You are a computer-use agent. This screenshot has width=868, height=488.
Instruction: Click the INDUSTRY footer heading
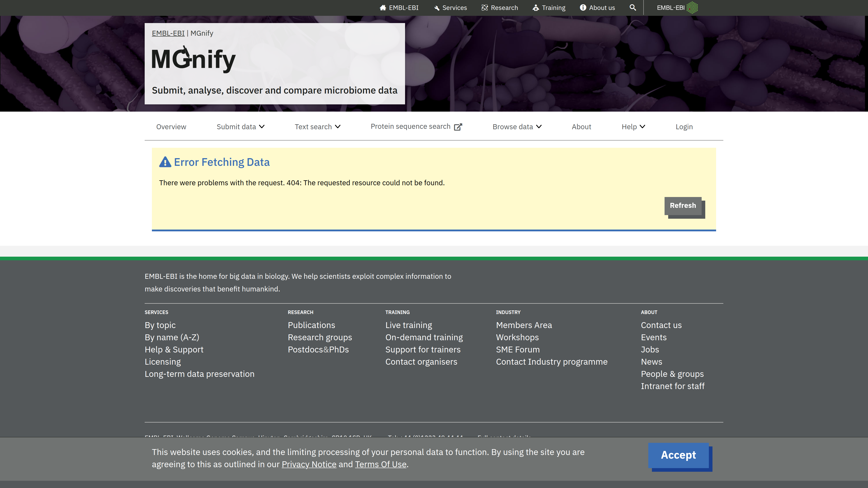pyautogui.click(x=508, y=312)
